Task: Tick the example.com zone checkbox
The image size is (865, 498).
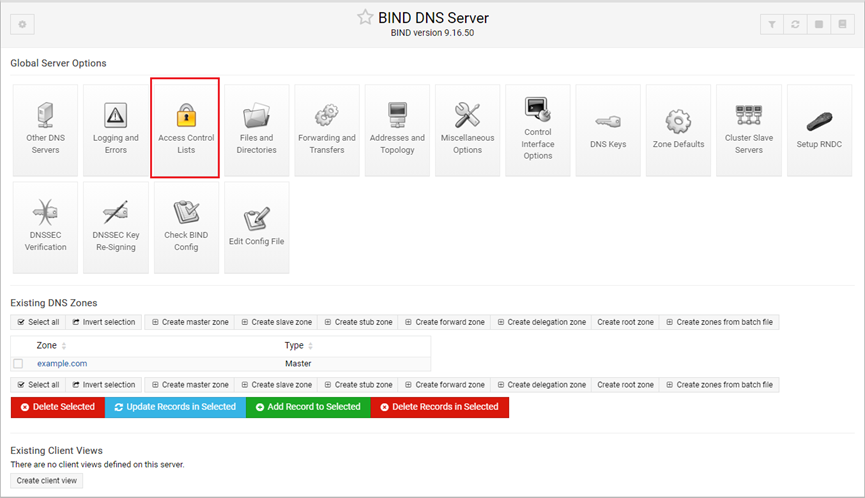Action: pyautogui.click(x=18, y=363)
